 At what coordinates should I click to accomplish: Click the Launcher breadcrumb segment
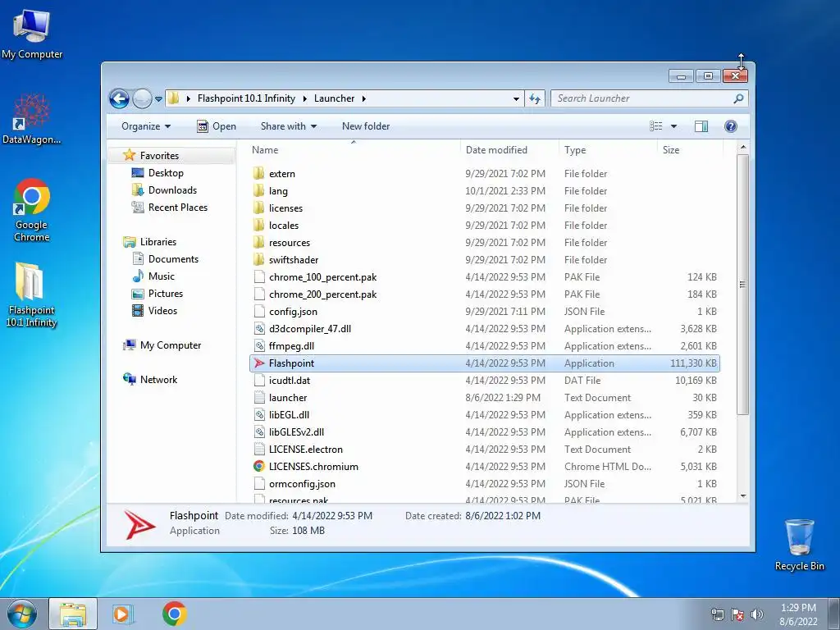point(335,98)
